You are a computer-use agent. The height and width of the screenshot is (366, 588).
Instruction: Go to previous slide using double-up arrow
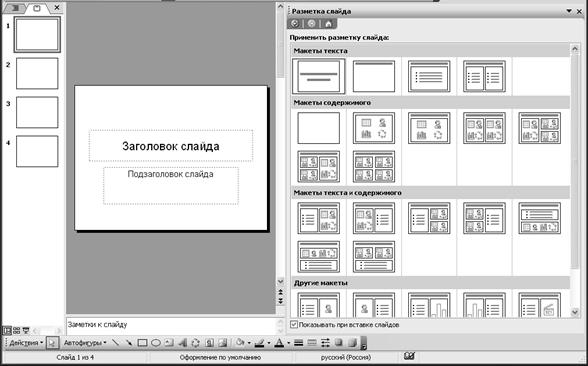coord(280,292)
